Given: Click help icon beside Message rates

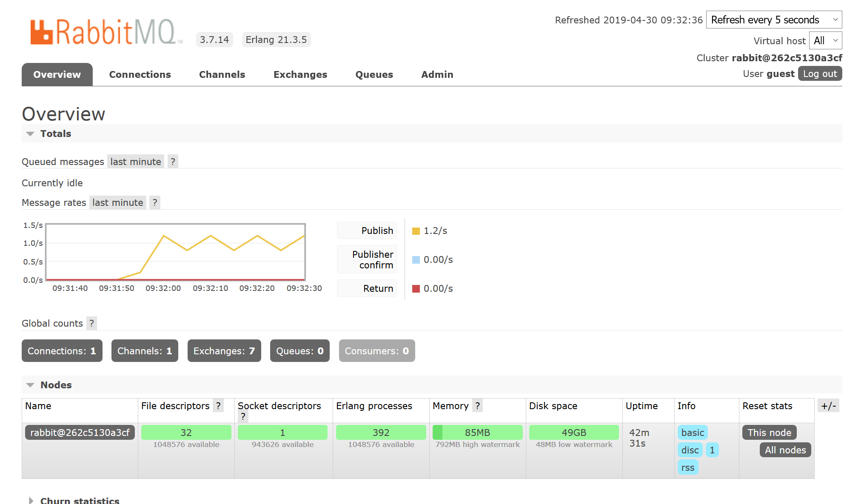Looking at the screenshot, I should coord(155,202).
